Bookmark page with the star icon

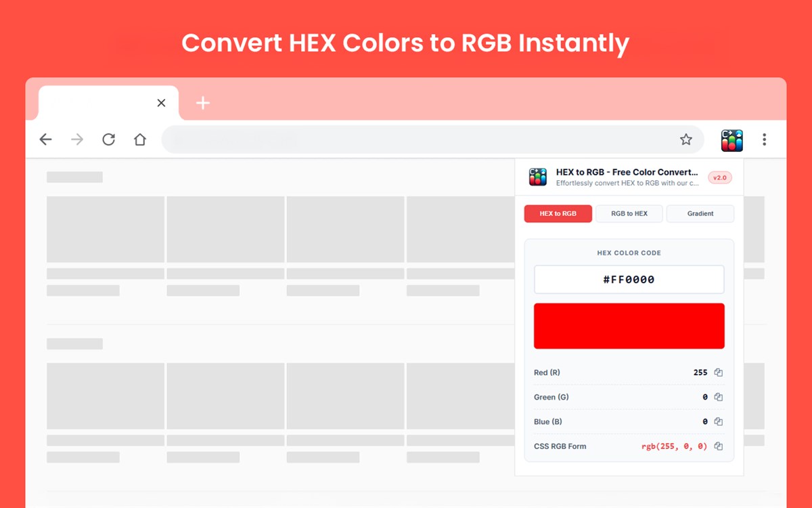coord(686,140)
